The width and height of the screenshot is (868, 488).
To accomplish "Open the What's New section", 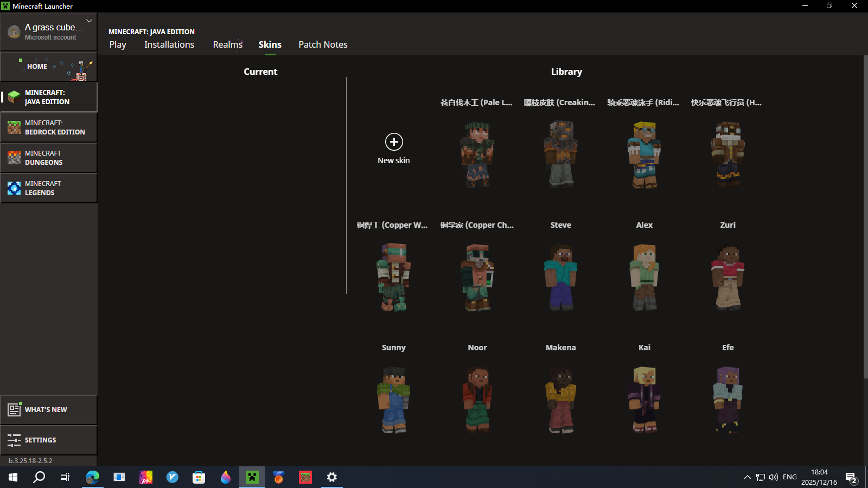I will [49, 410].
